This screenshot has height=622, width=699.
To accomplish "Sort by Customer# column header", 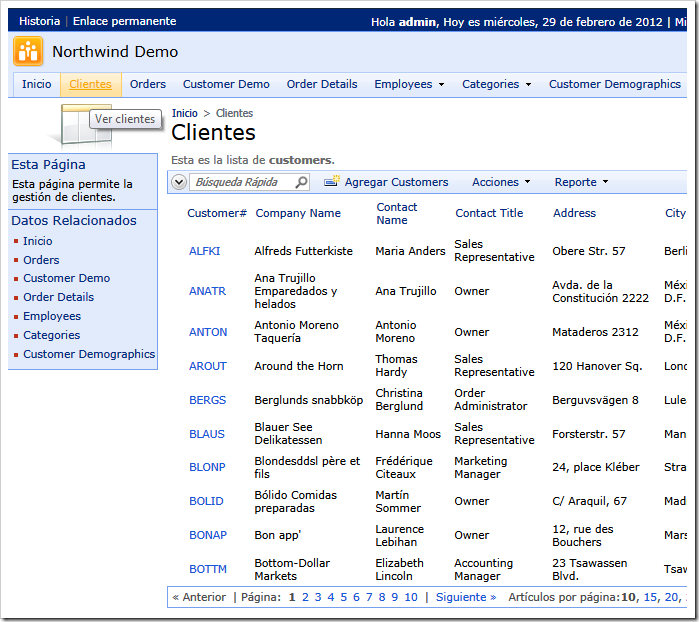I will click(x=217, y=213).
